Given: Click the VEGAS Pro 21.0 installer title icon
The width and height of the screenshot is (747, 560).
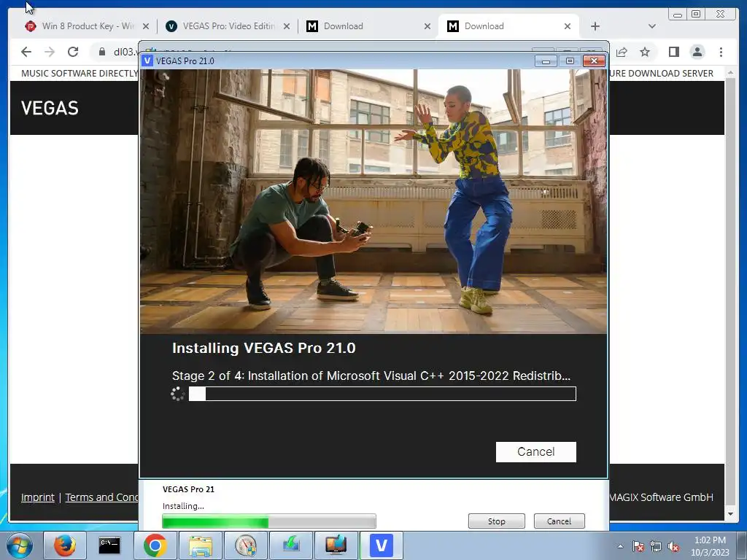Looking at the screenshot, I should pos(147,61).
